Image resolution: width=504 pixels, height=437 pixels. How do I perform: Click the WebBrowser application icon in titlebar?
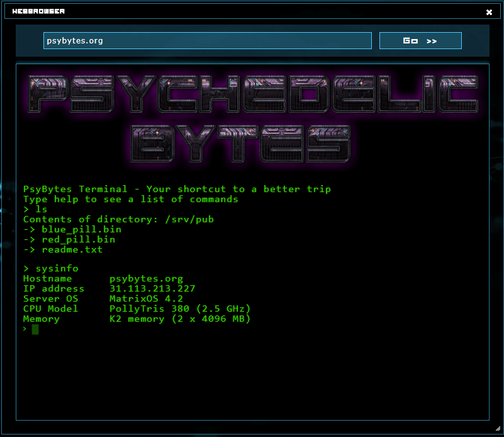point(9,11)
